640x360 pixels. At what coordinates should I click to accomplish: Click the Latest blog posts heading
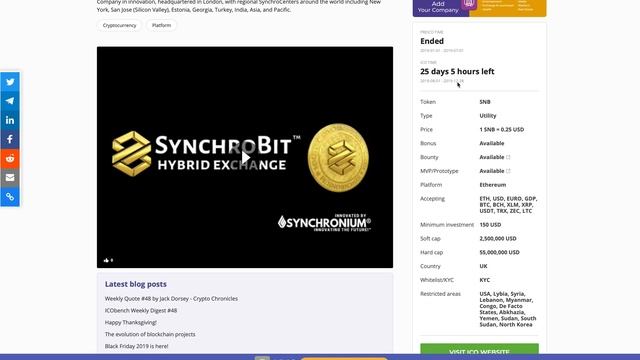(136, 284)
